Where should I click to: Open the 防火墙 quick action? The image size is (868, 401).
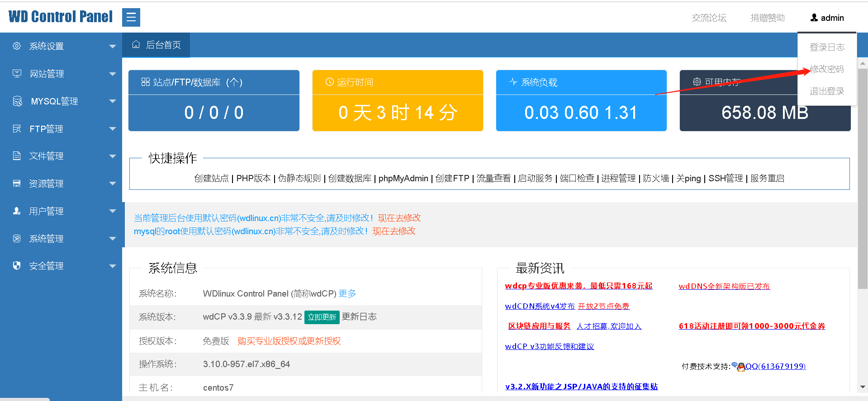tap(656, 178)
